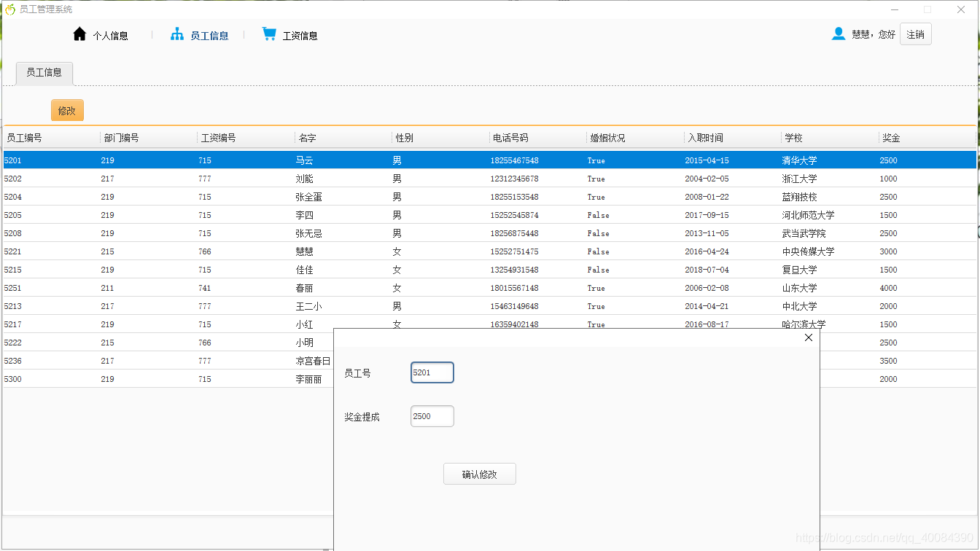Click the home icon for 个人信息
This screenshot has height=551, width=980.
pyautogui.click(x=79, y=34)
